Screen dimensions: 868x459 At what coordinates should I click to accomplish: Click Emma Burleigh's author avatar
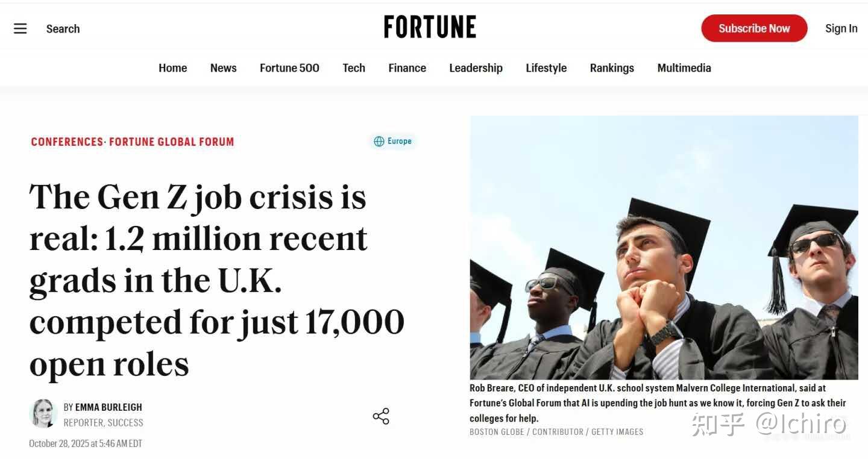point(43,414)
